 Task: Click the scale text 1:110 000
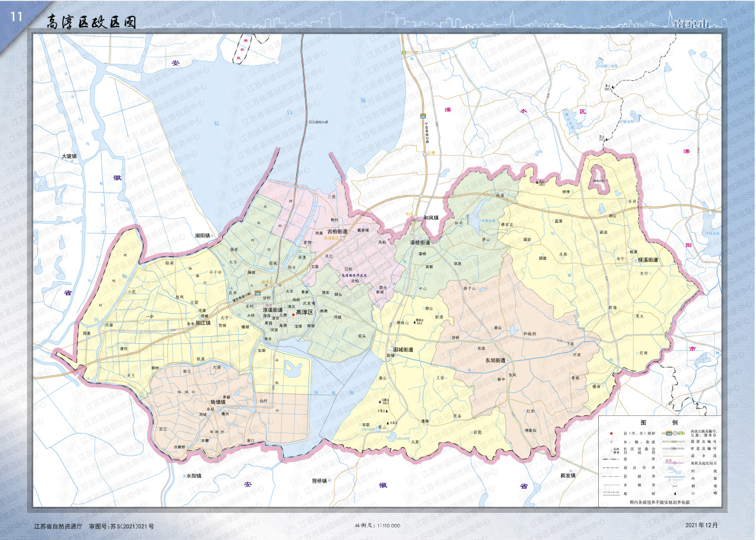pos(388,525)
